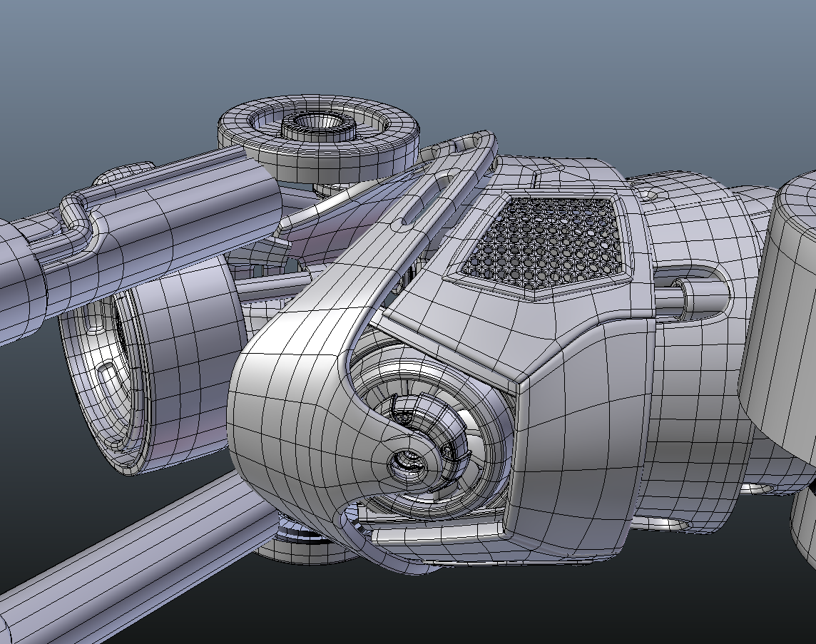Select the upper-left cylindrical tube
This screenshot has height=644, width=816.
[178, 207]
